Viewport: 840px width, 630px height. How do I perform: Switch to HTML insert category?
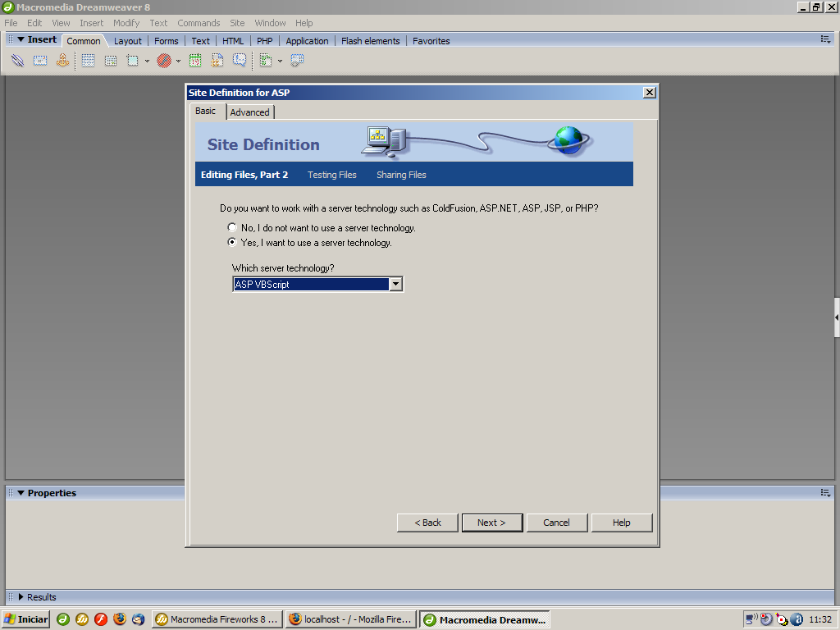[x=233, y=41]
